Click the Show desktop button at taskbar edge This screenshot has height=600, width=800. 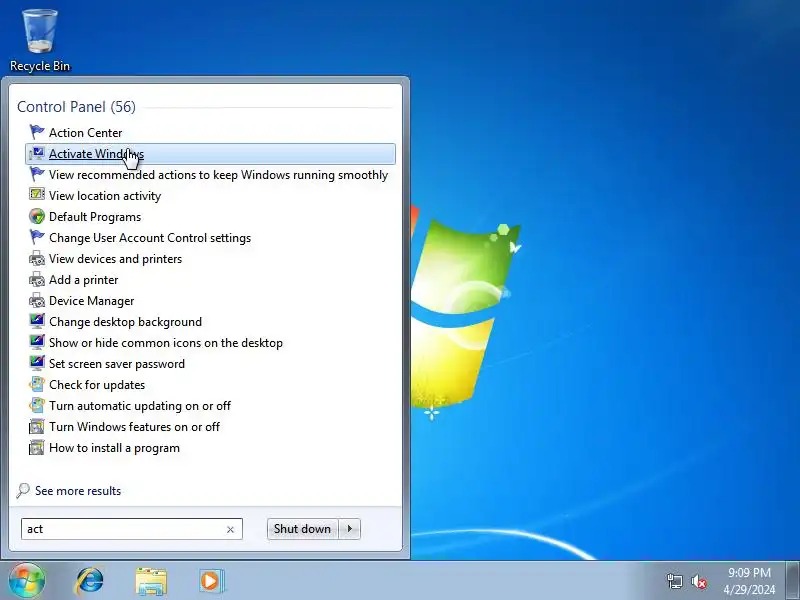pyautogui.click(x=792, y=581)
